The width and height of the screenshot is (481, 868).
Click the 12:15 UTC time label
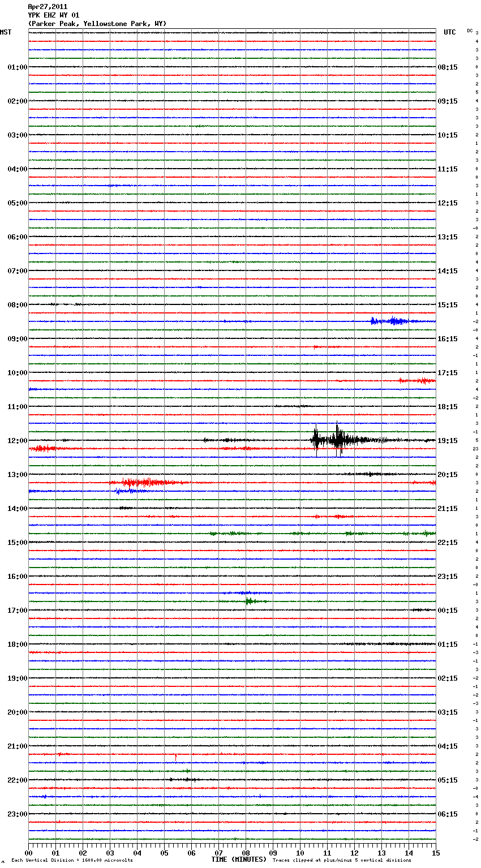448,203
